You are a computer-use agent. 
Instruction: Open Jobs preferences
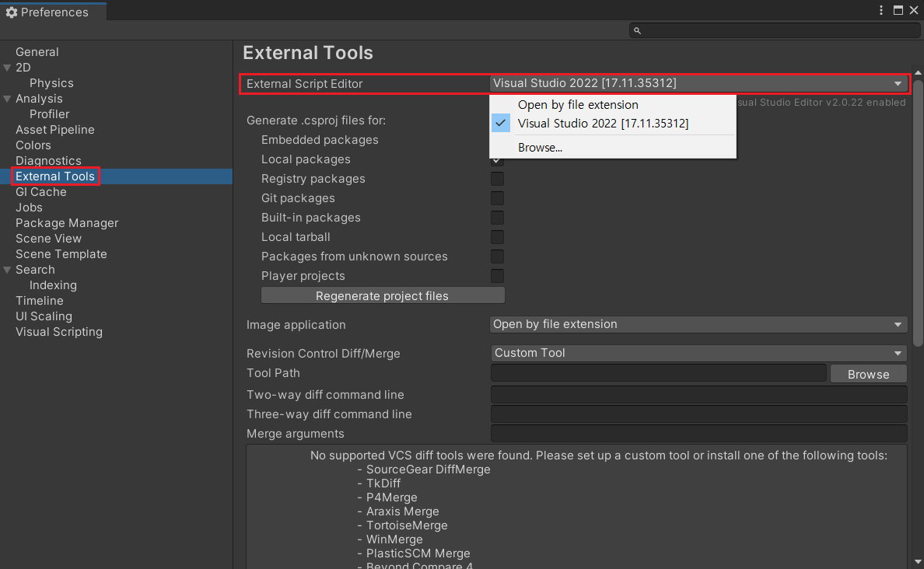pos(29,208)
